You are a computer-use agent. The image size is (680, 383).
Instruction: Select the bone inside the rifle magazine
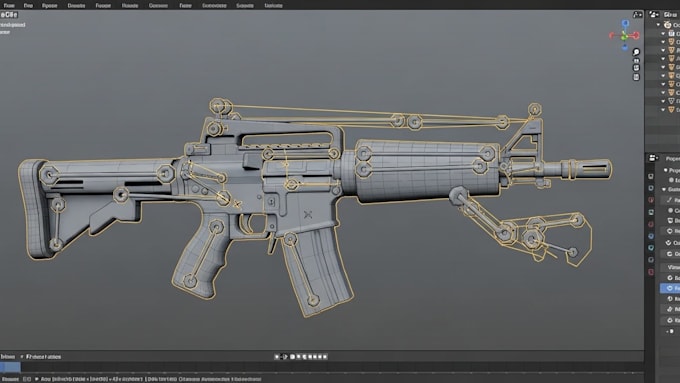(x=302, y=269)
